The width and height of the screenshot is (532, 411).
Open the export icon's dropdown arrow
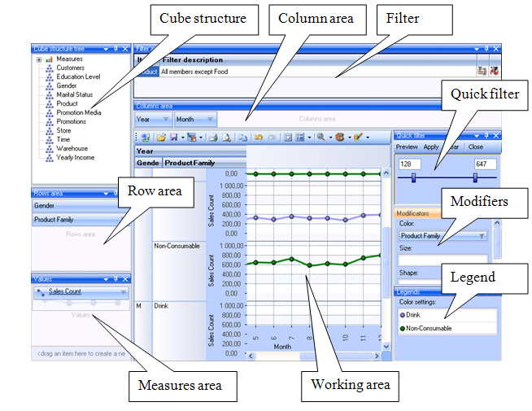coord(201,138)
